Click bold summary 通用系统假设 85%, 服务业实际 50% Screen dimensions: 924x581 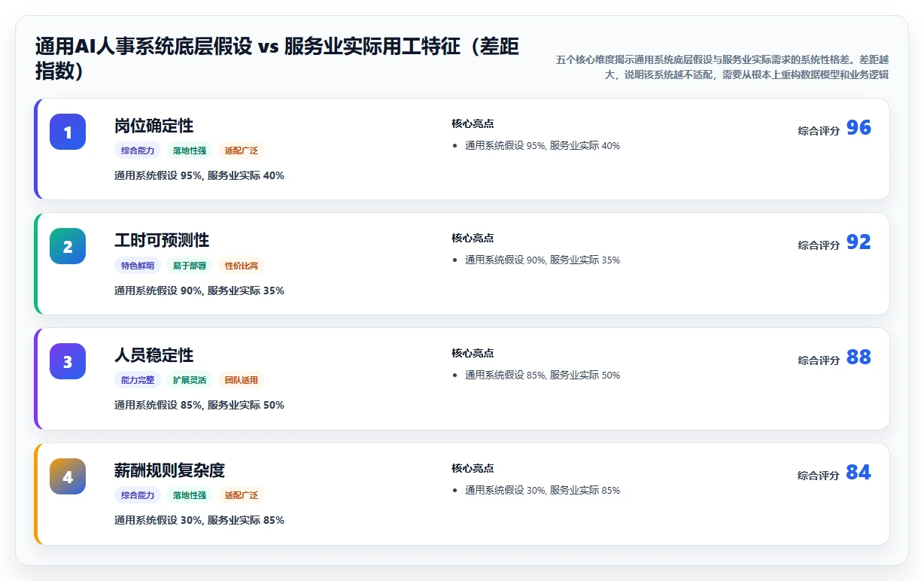(199, 405)
